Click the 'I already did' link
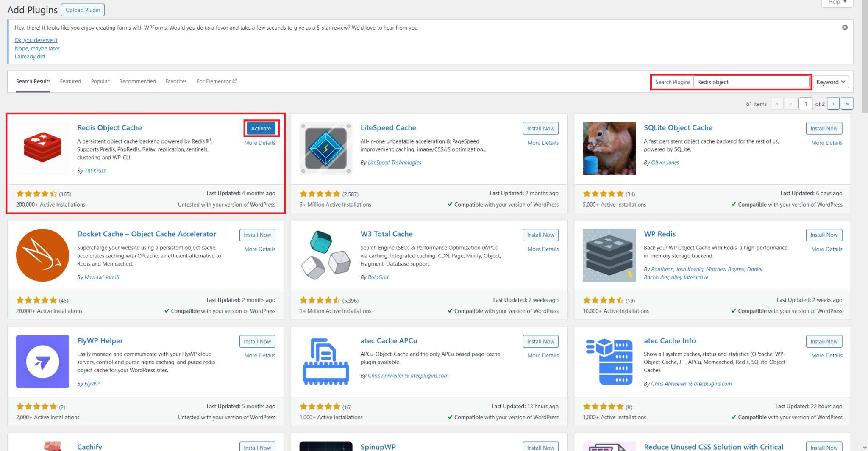This screenshot has width=868, height=451. tap(30, 57)
